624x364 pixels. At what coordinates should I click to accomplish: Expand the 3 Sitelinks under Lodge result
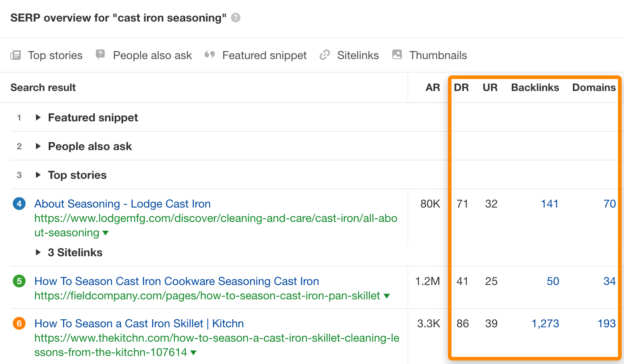[38, 252]
